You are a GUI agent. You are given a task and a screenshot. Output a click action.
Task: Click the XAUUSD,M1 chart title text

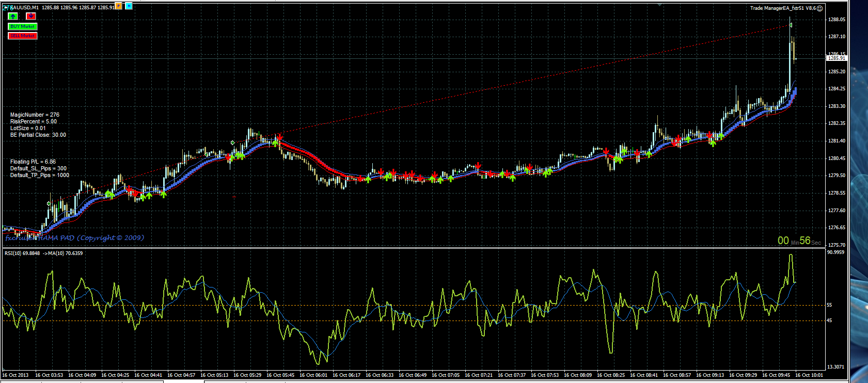pos(24,8)
